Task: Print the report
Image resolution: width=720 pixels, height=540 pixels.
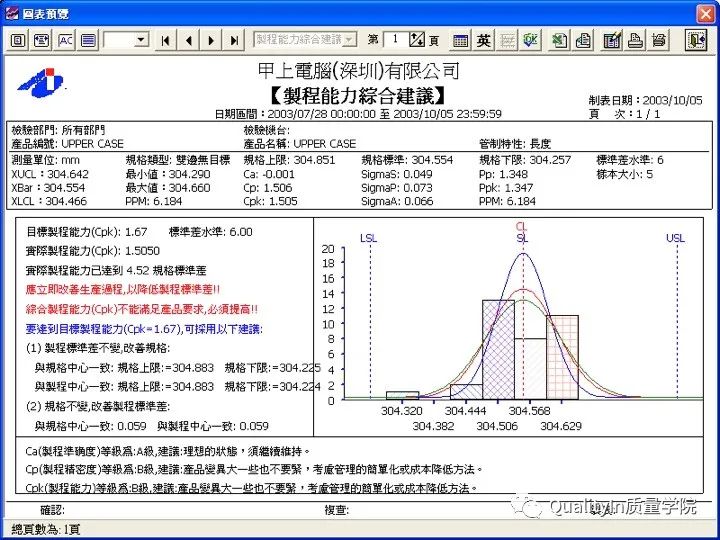Action: click(x=636, y=40)
